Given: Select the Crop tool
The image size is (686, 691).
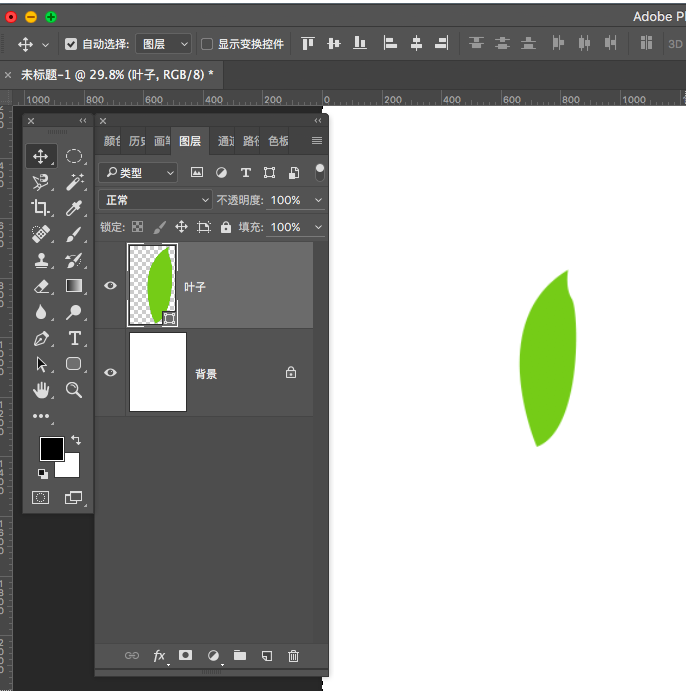Looking at the screenshot, I should 41,208.
